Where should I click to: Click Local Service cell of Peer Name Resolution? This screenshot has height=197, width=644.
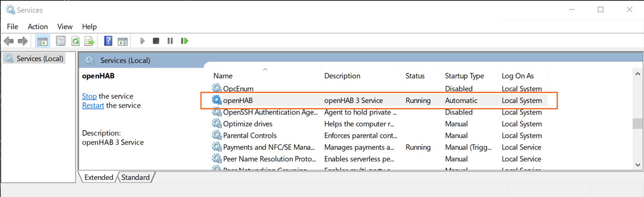[x=521, y=159]
